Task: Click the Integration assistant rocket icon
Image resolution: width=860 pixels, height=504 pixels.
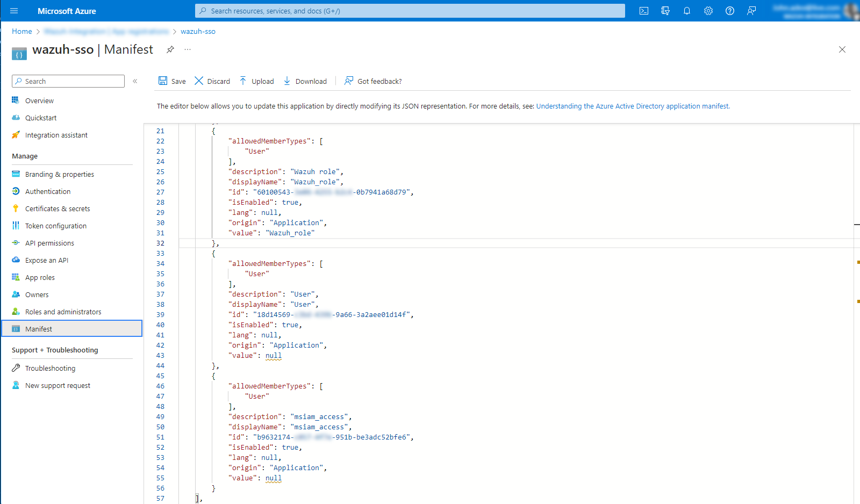Action: (x=16, y=135)
